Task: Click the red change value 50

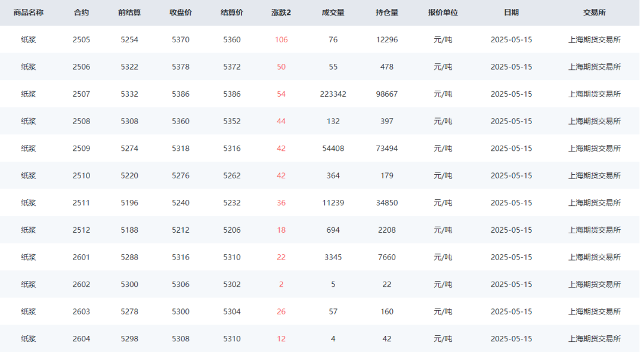Action: pos(281,67)
